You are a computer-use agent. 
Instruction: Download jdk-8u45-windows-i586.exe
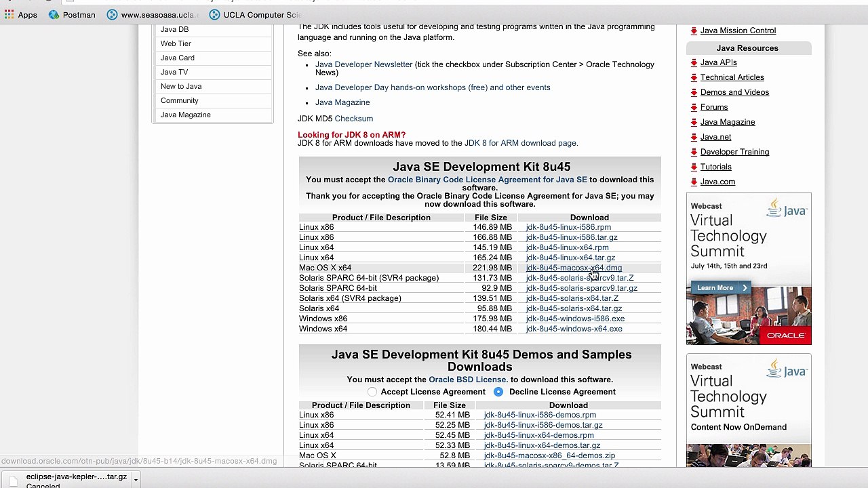[575, 319]
